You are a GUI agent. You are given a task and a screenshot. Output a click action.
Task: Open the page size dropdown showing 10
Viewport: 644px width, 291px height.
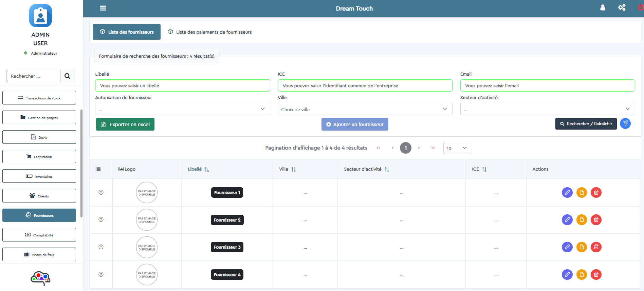(457, 148)
